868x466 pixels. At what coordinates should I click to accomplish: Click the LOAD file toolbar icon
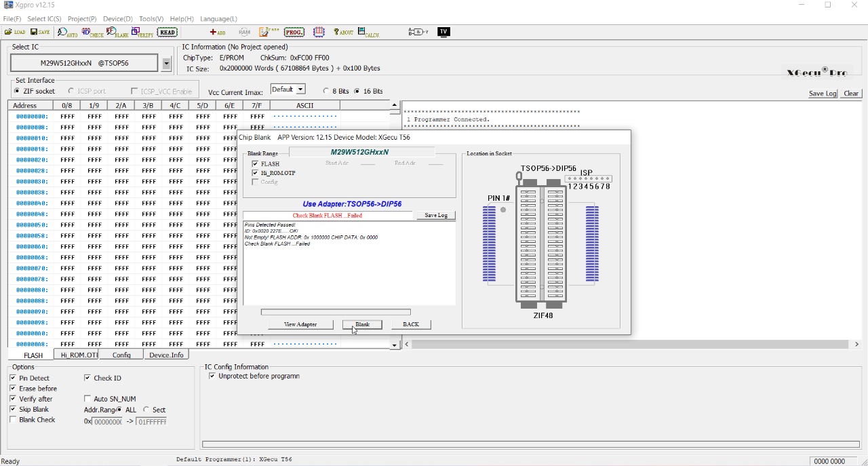[15, 32]
